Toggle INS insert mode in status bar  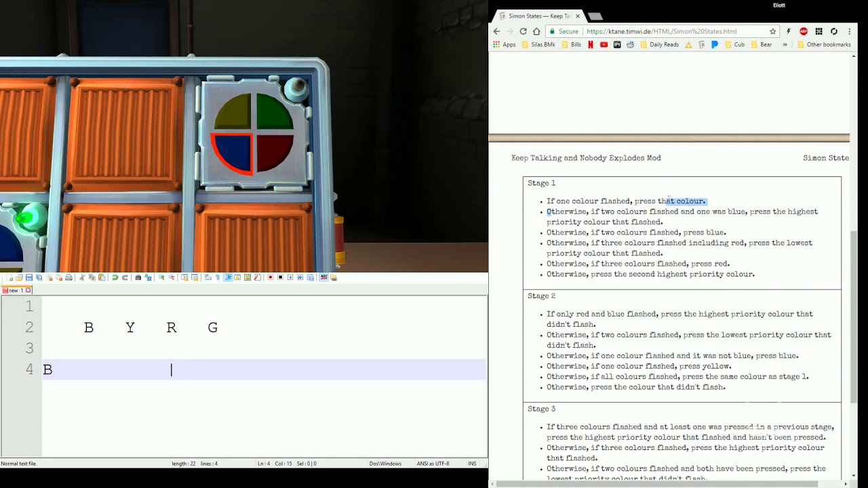pos(472,464)
